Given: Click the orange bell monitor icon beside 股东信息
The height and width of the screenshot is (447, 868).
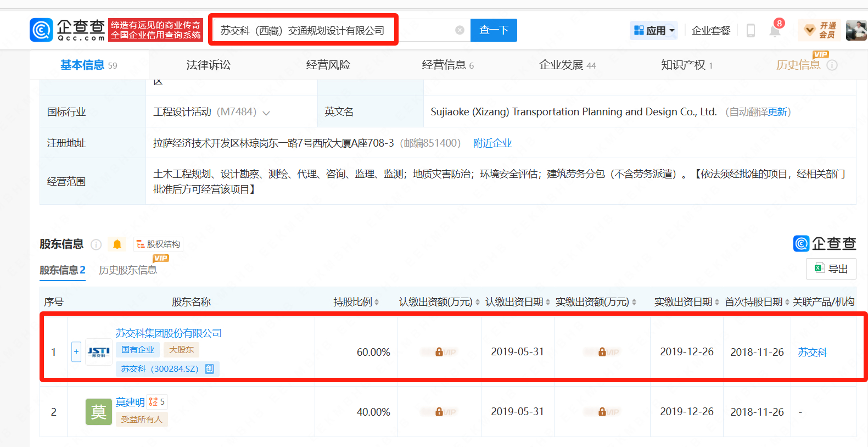Looking at the screenshot, I should (117, 244).
